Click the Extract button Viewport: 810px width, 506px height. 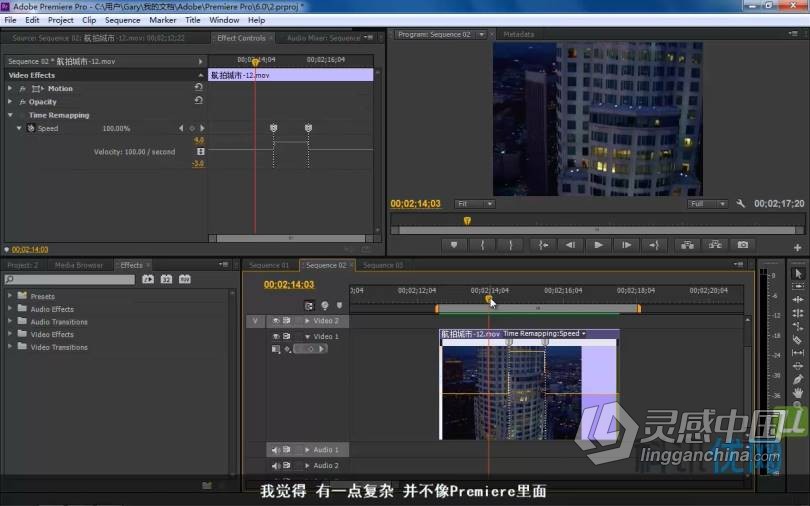(715, 245)
